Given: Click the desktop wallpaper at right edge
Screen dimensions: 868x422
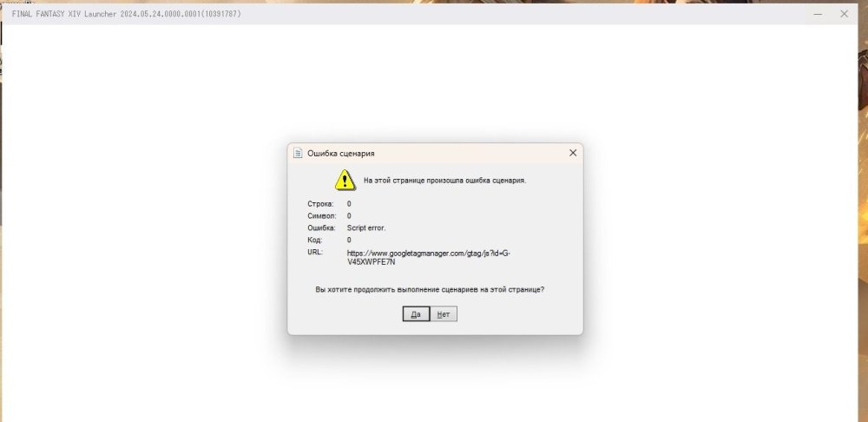Looking at the screenshot, I should coord(863,221).
